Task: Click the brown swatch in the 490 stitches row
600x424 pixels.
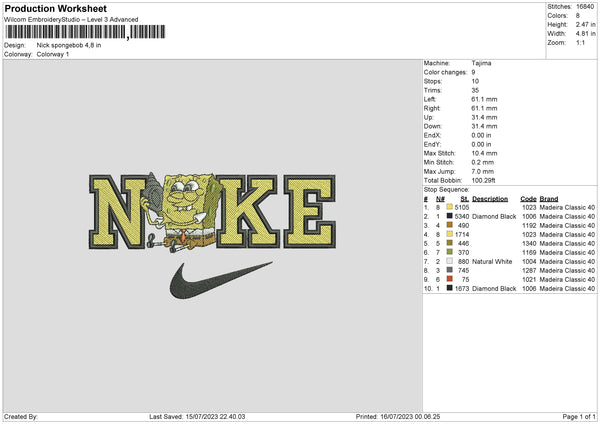Action: 449,225
